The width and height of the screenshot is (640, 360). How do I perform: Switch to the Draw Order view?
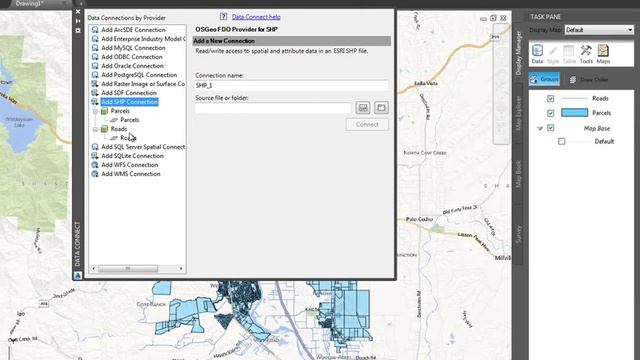coord(589,80)
